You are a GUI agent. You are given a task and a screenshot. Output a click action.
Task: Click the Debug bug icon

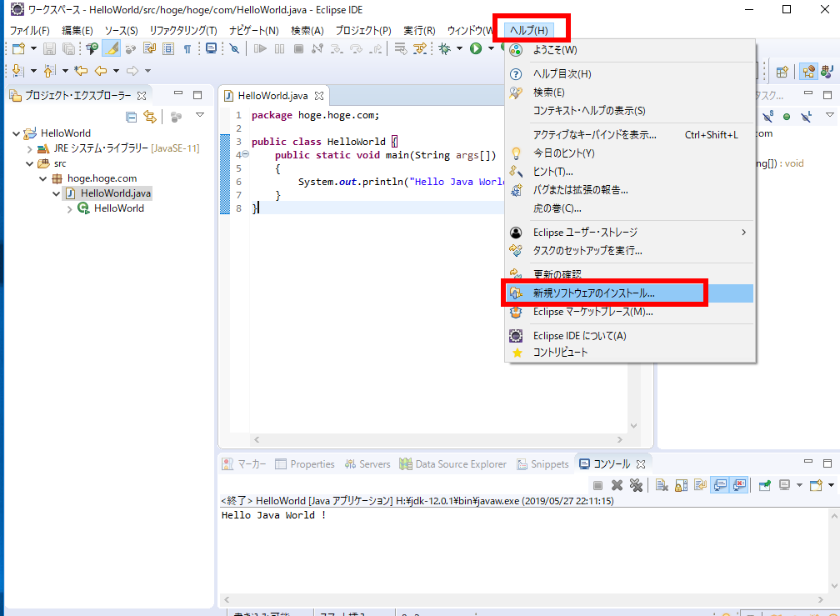445,48
